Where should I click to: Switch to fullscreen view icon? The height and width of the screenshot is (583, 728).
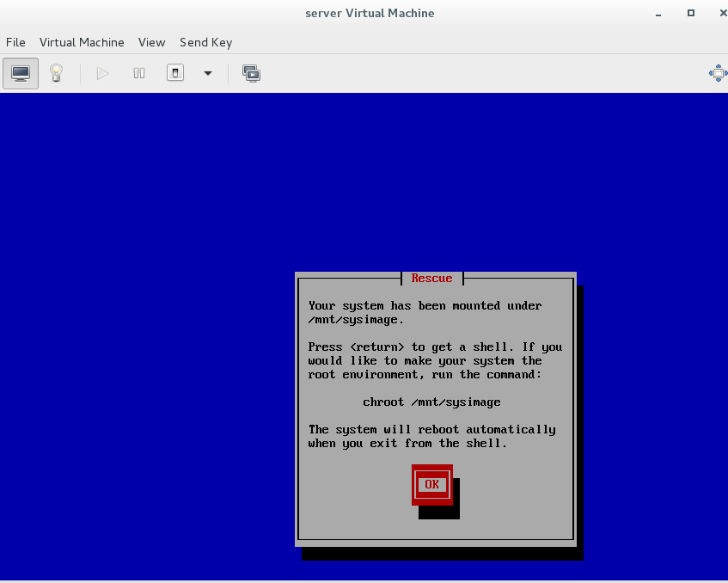718,73
